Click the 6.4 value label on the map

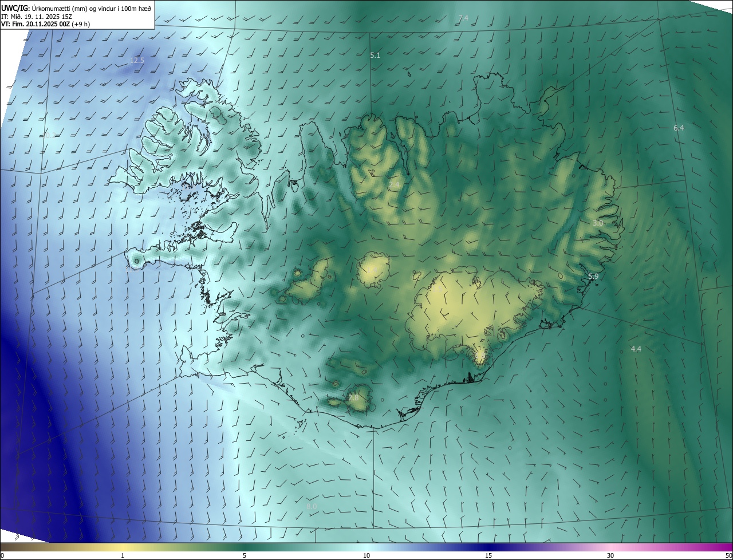tap(679, 128)
